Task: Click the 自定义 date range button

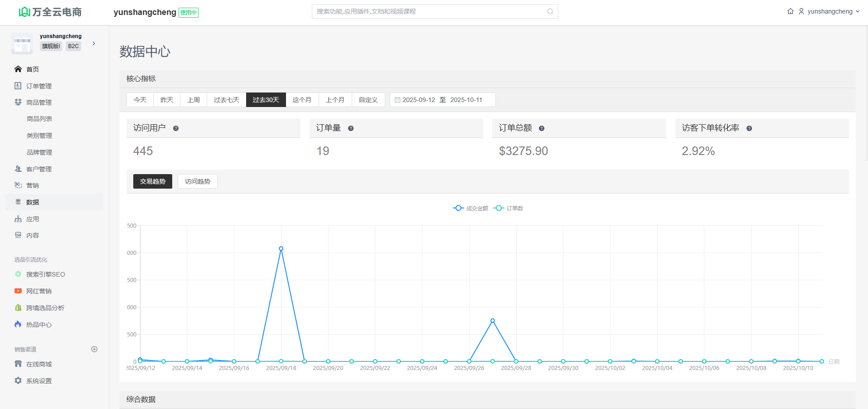Action: click(x=368, y=100)
